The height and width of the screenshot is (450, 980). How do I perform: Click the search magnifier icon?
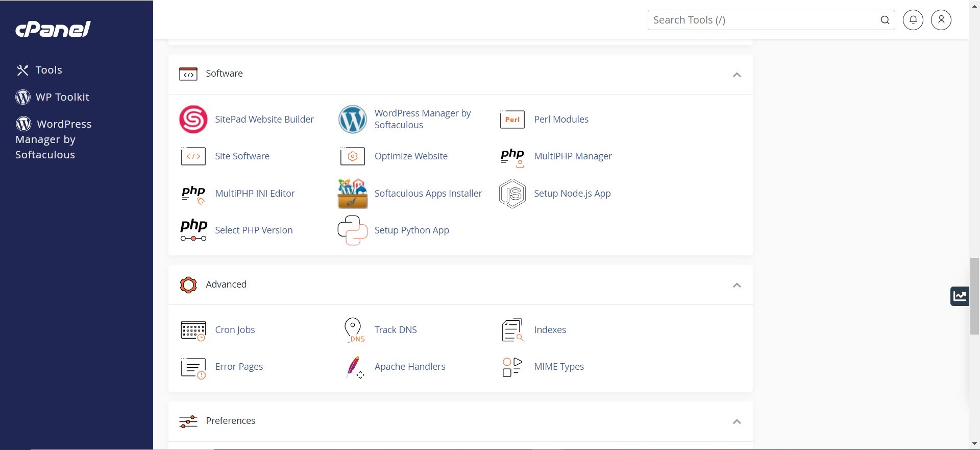point(885,20)
